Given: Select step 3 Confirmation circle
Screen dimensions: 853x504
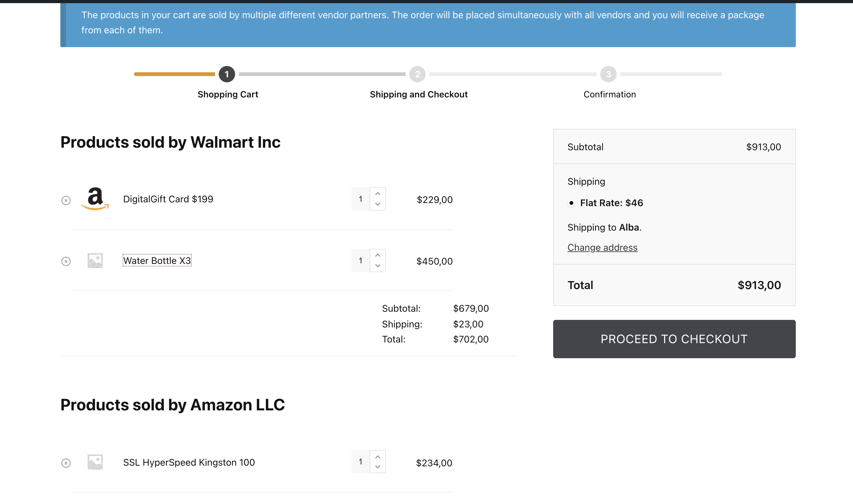Looking at the screenshot, I should 608,74.
